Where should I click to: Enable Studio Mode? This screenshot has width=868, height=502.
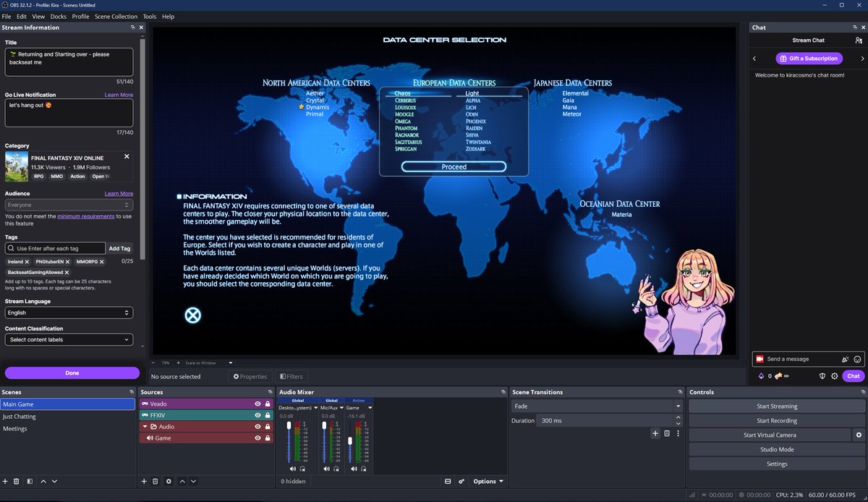click(777, 449)
